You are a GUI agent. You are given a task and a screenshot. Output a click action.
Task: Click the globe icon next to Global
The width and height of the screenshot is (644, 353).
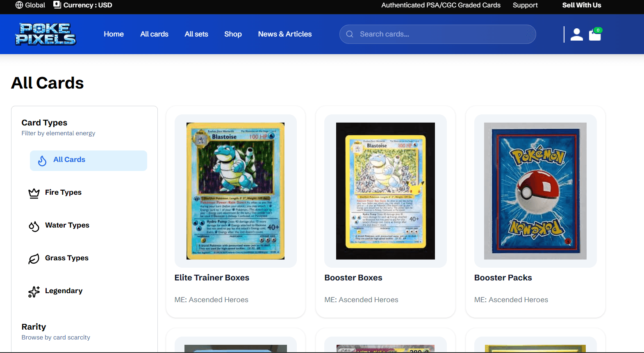coord(19,5)
